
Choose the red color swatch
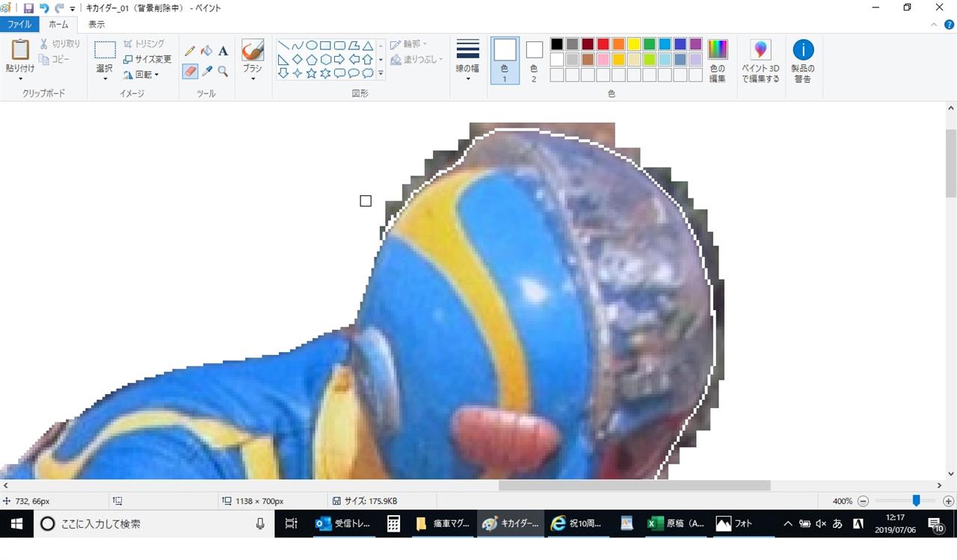[x=603, y=44]
